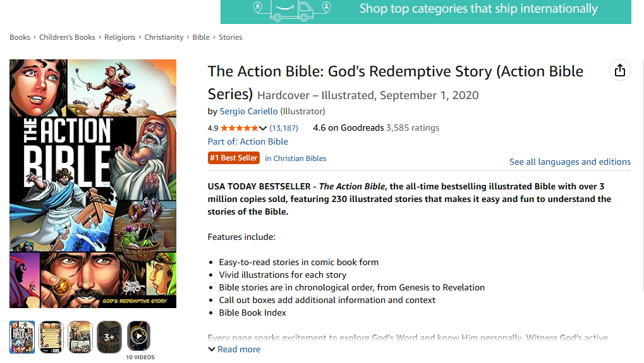Open the Stories breadcrumb link
The image size is (644, 363).
pyautogui.click(x=231, y=37)
